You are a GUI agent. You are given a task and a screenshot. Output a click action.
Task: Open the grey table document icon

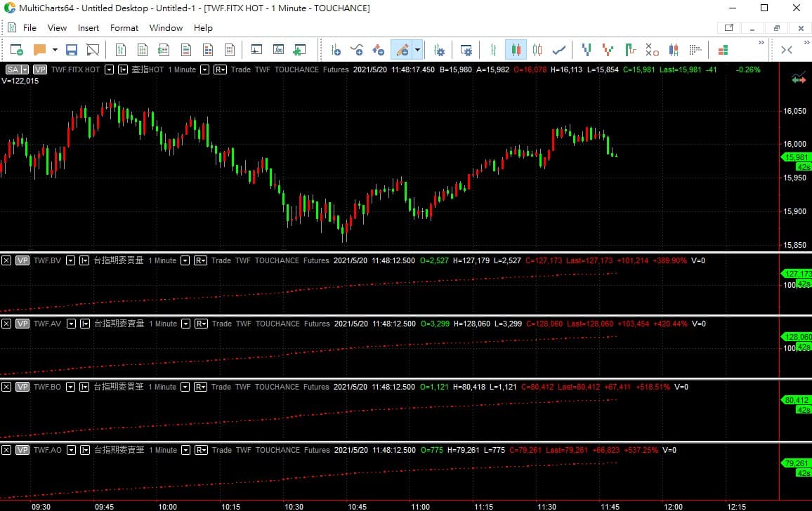[x=230, y=50]
